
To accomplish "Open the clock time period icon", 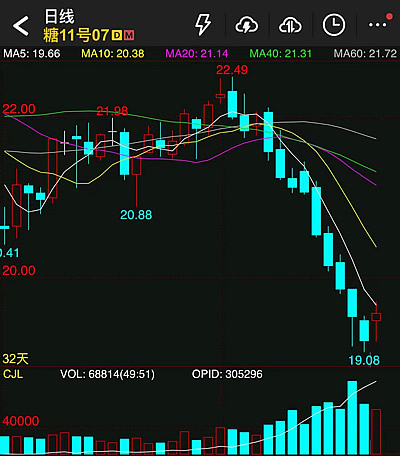I will [x=334, y=25].
